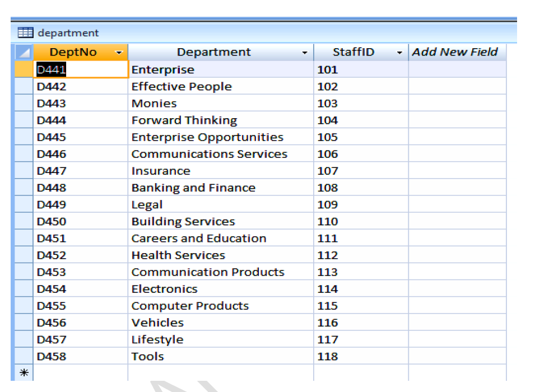Click the Add New Field column header
This screenshot has height=392, width=535.
[455, 52]
